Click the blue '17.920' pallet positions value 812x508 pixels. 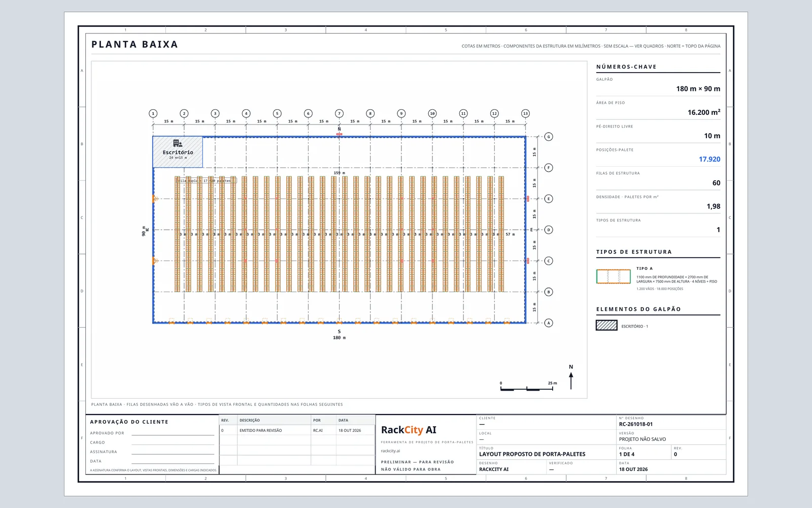[709, 160]
